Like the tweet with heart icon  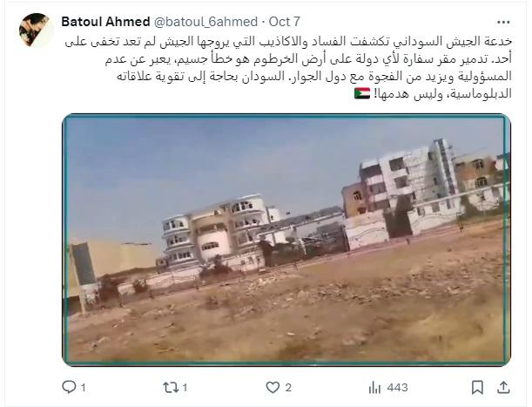coord(273,387)
